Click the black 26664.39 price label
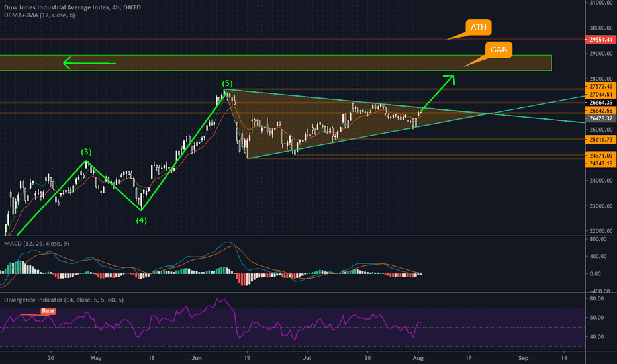The height and width of the screenshot is (364, 617). click(x=601, y=103)
